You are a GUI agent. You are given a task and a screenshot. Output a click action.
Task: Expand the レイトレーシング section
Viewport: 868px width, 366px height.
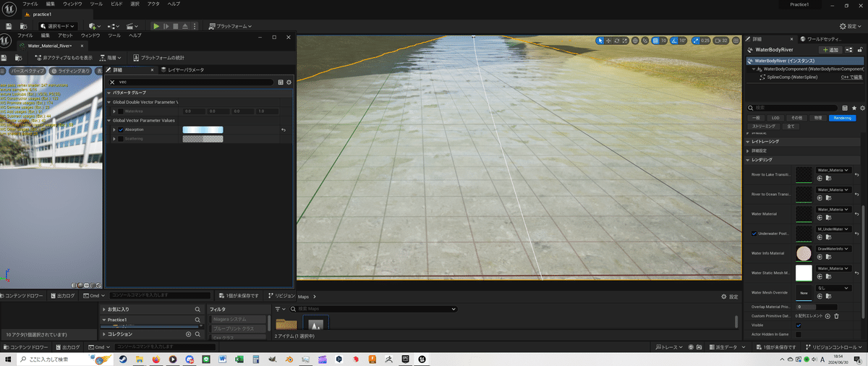(749, 142)
